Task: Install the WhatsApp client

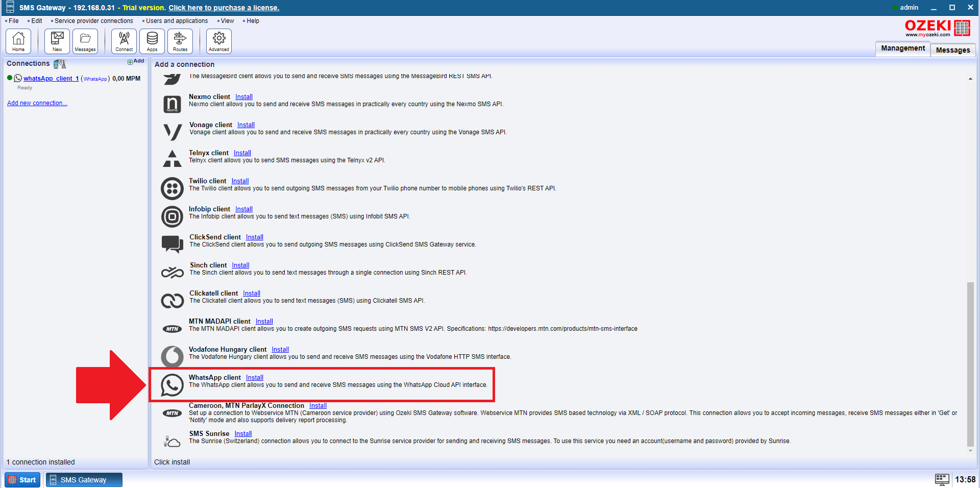Action: [255, 378]
